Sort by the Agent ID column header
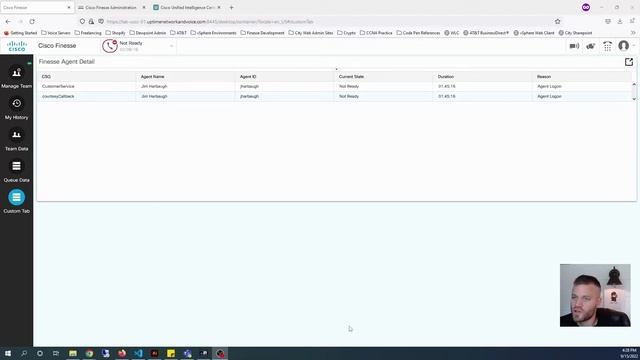Image resolution: width=640 pixels, height=360 pixels. pos(248,76)
